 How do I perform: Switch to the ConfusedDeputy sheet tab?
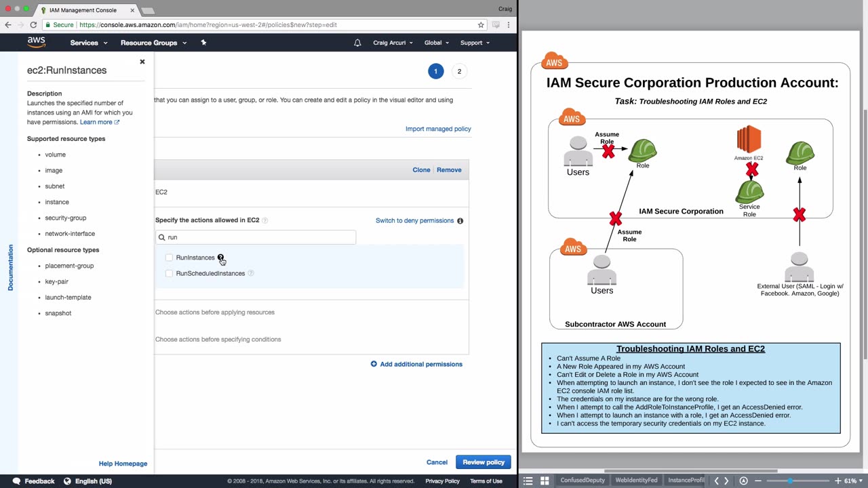pos(583,481)
